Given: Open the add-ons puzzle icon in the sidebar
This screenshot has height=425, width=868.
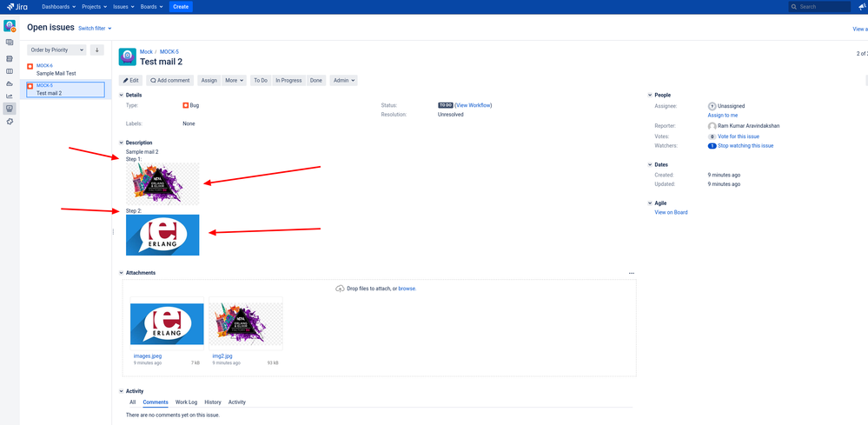Looking at the screenshot, I should (10, 121).
